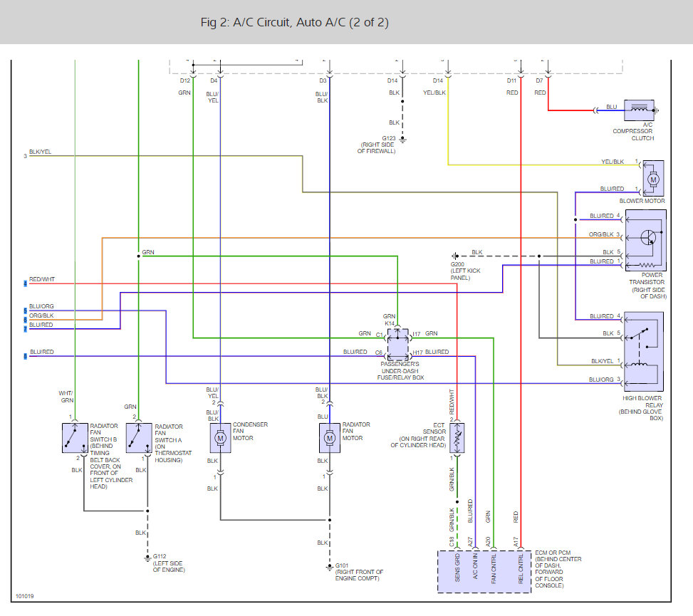Screen dimensions: 693x616
Task: Click the 'D12' connector label
Action: [184, 80]
